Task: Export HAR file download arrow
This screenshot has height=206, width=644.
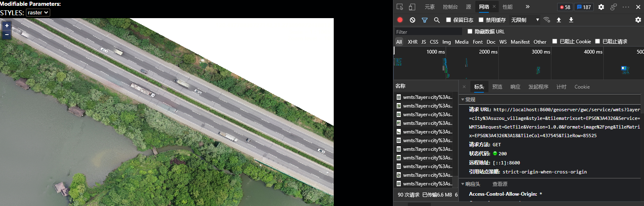Action: (571, 20)
